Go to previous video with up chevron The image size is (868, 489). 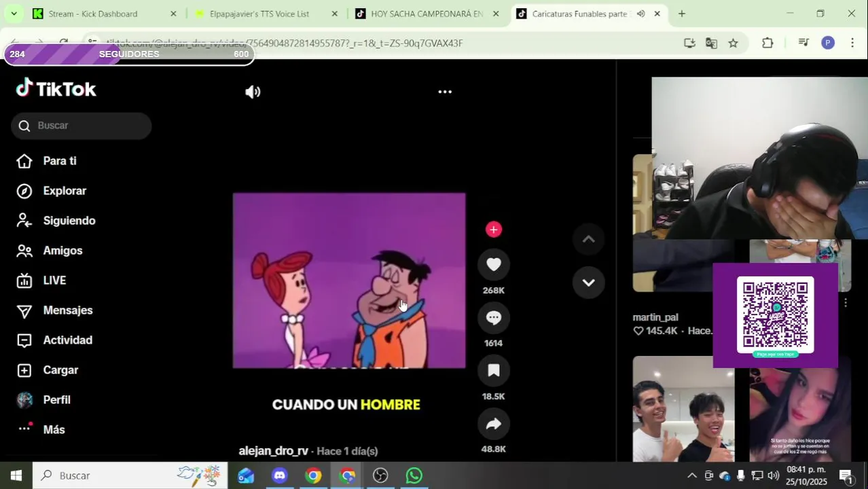pyautogui.click(x=589, y=239)
